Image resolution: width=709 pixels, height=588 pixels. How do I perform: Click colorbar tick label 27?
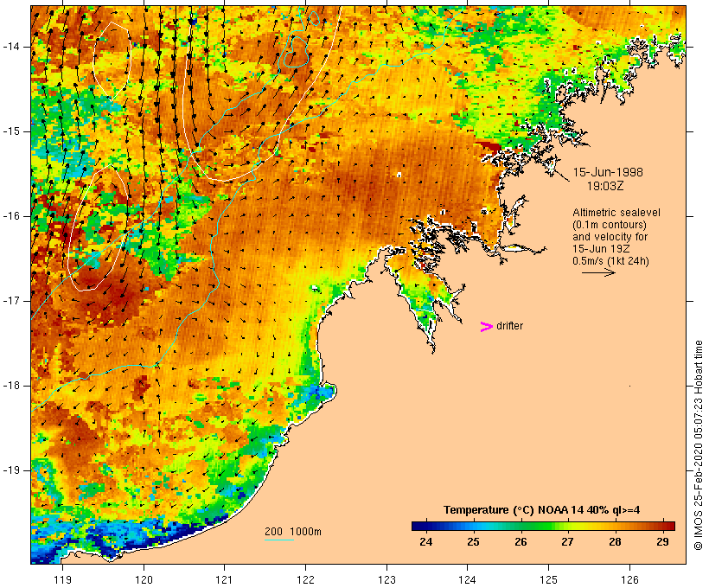[567, 541]
